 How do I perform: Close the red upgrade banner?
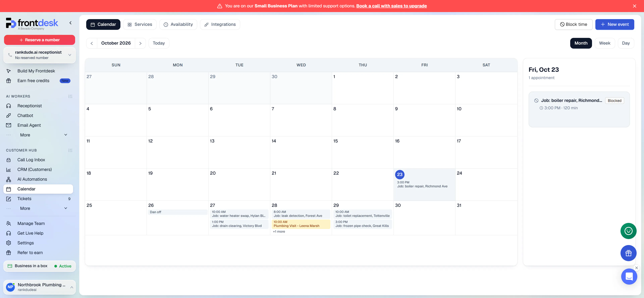click(634, 6)
